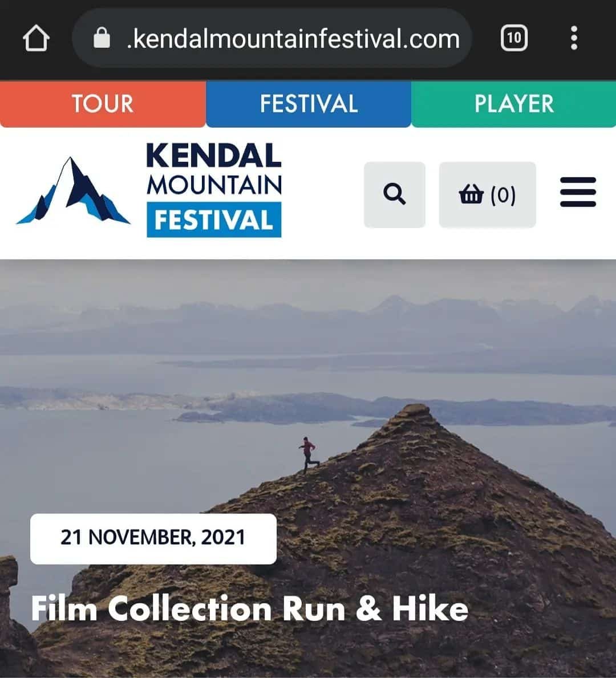Click the runner in the hero photo

click(x=309, y=455)
